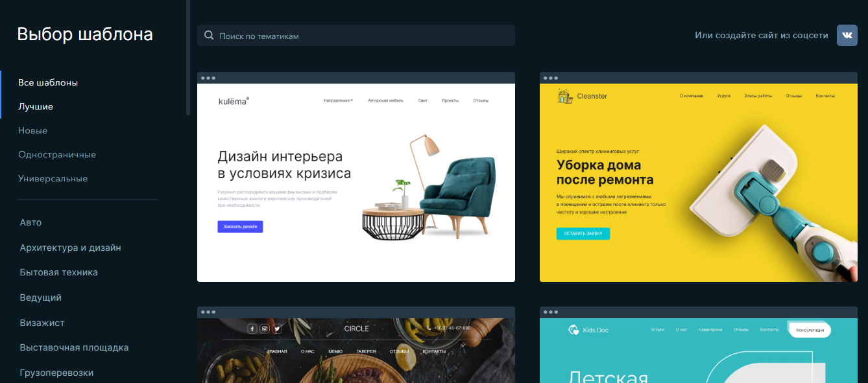Open the Новые templates category
Viewport: 868px width, 383px height.
point(32,130)
